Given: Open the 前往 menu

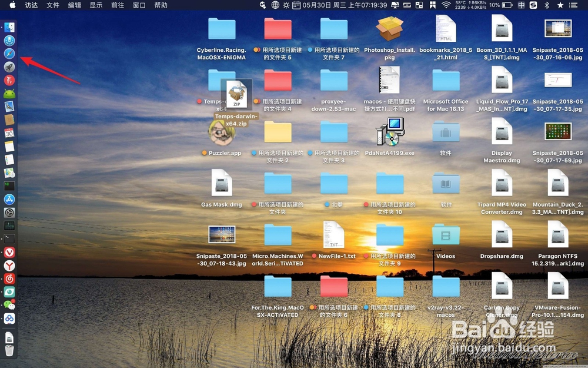Looking at the screenshot, I should (118, 5).
